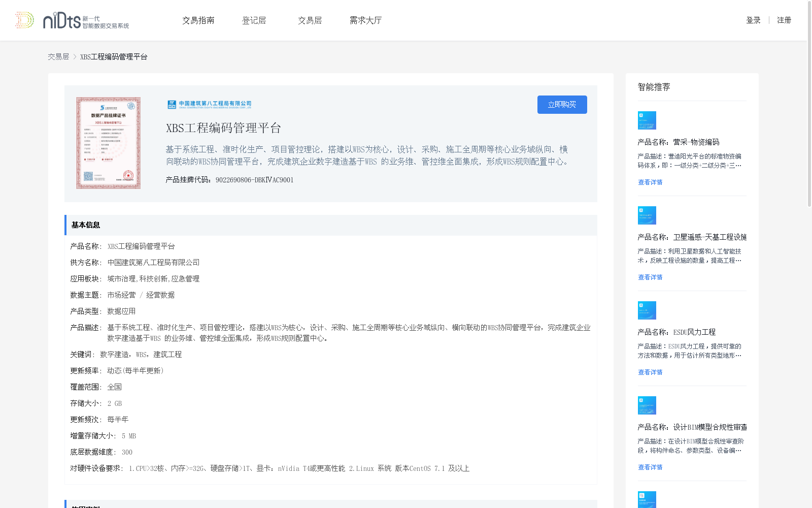Click the XBS工程编码管理平台 product title
Image resolution: width=812 pixels, height=508 pixels.
(223, 128)
